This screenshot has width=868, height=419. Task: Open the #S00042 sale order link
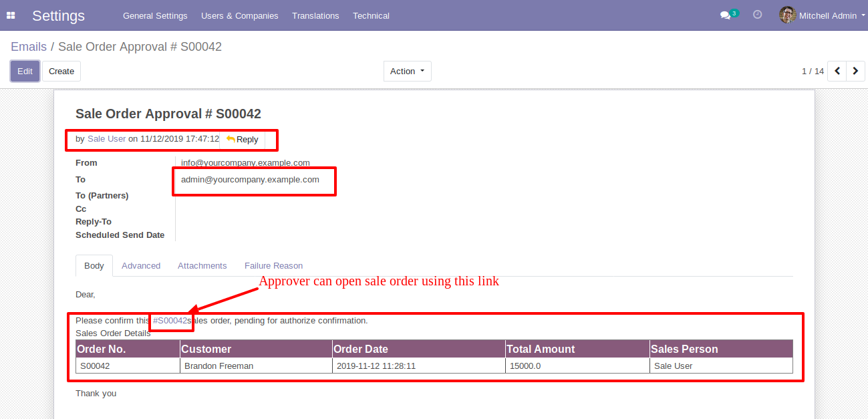(x=170, y=321)
